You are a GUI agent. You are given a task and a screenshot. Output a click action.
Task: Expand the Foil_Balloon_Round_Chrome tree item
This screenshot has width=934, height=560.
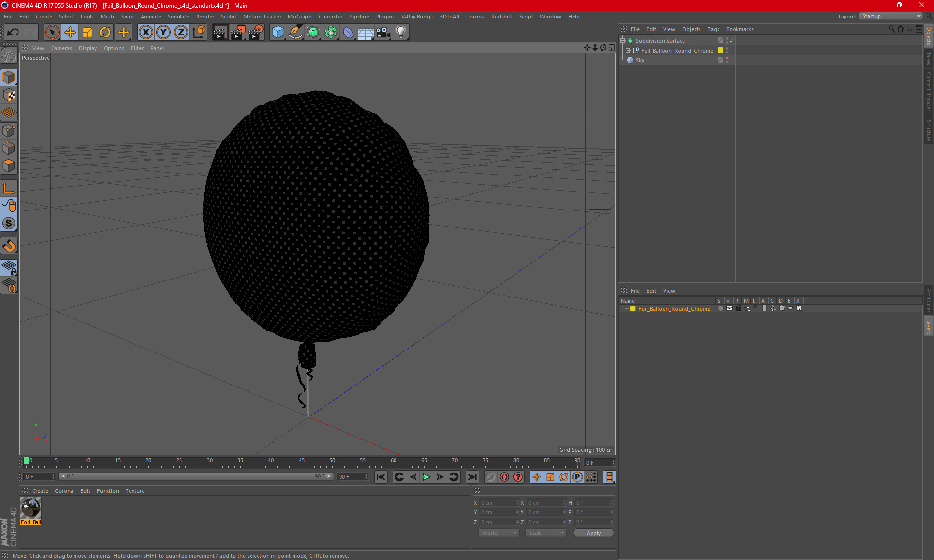coord(628,51)
